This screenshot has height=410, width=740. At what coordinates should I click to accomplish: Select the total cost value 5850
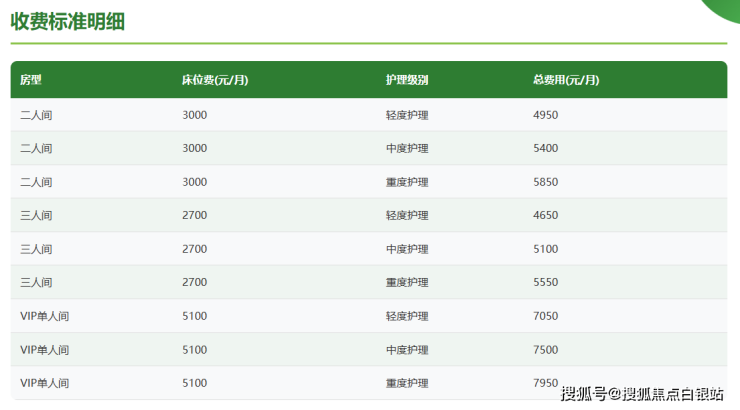coord(546,182)
